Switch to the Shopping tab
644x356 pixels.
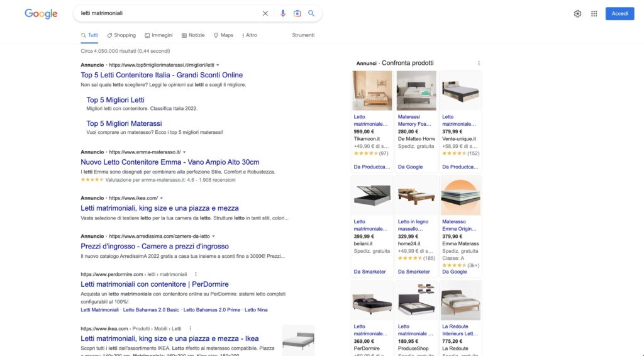coord(121,35)
